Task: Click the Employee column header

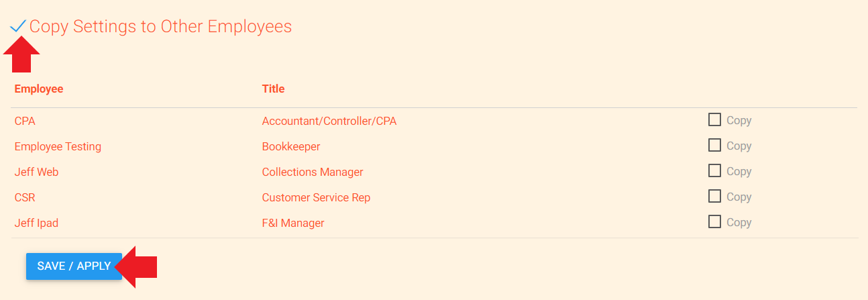Action: click(39, 89)
